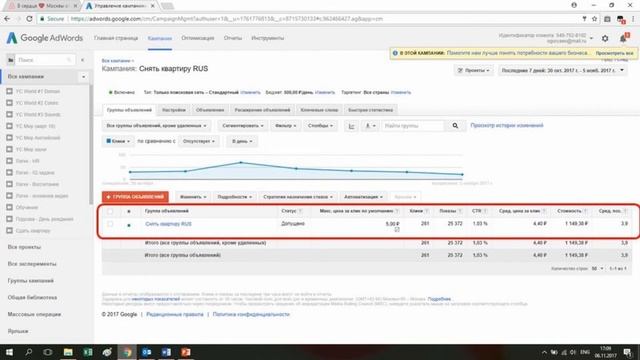
Task: Open date range dropdown Последние 7 дней
Action: click(562, 71)
